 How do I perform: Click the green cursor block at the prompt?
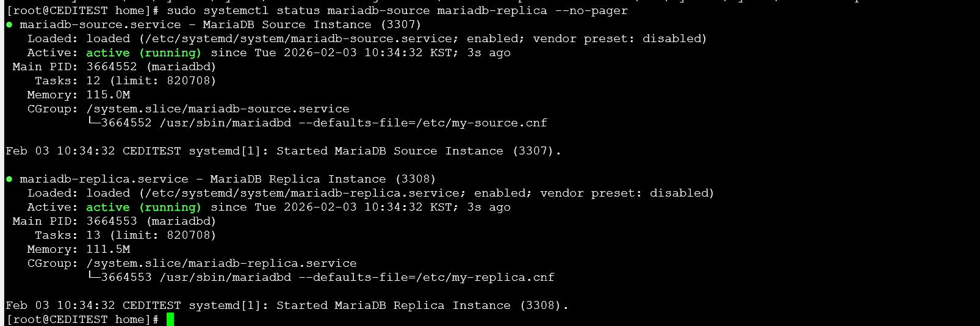point(170,319)
